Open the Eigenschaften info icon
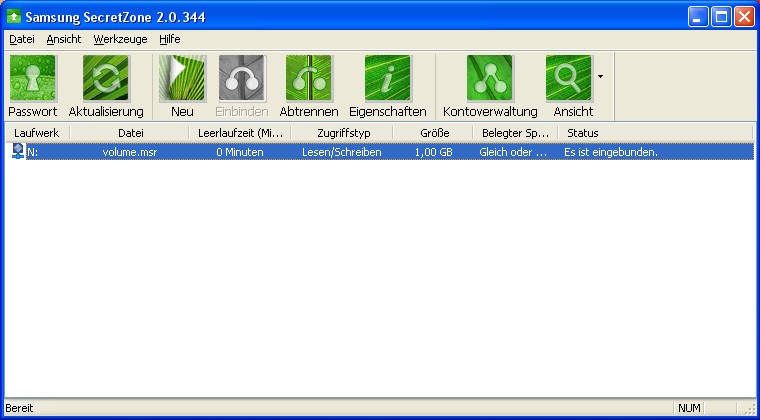The height and width of the screenshot is (420, 760). pos(388,78)
